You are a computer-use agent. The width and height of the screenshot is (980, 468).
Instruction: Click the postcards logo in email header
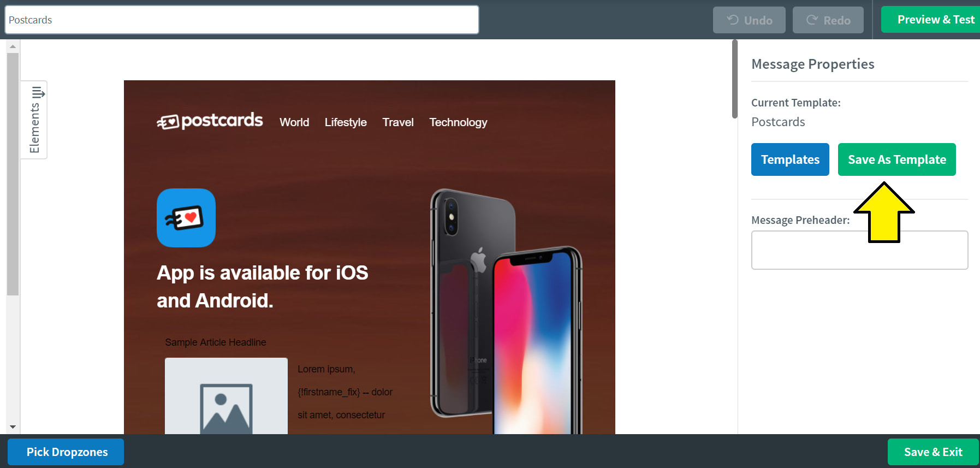point(210,121)
